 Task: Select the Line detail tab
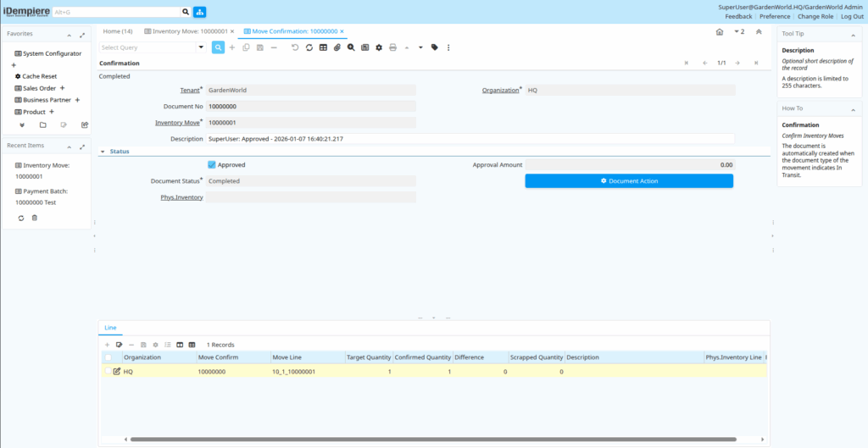tap(110, 328)
